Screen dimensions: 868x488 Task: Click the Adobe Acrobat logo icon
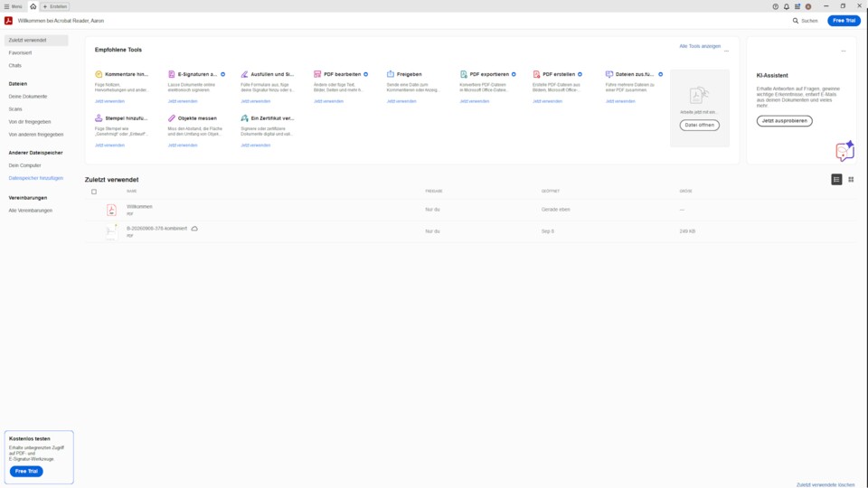(x=8, y=21)
